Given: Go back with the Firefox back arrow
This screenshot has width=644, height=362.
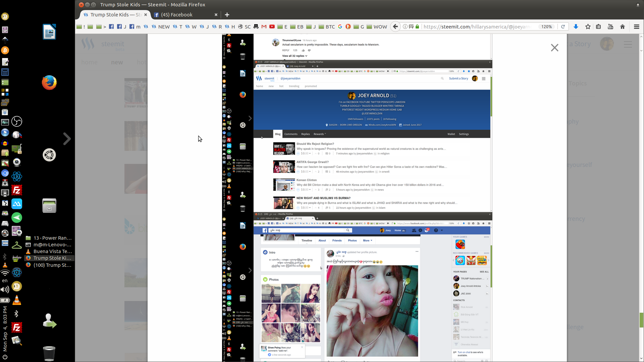Looking at the screenshot, I should 395,27.
